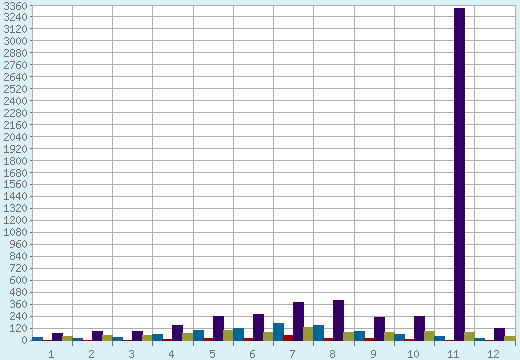Select the purple bar for month 8

(338, 320)
